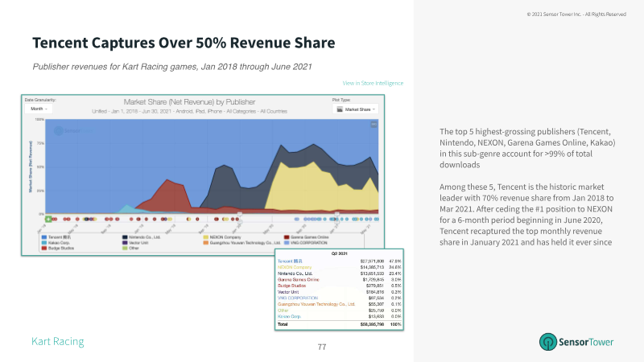Click the Kart Racing footer label
The width and height of the screenshot is (644, 362).
point(57,341)
